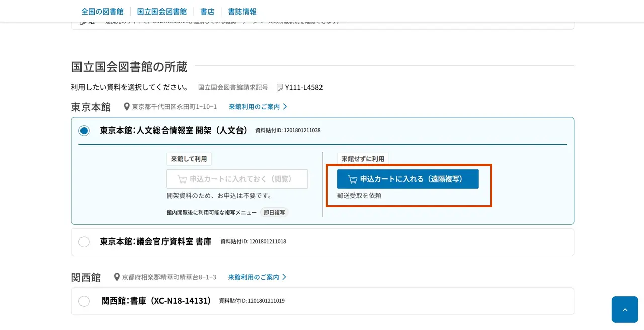Viewport: 644px width, 330px height.
Task: Click the scroll-to-top arrow button
Action: coord(625,309)
